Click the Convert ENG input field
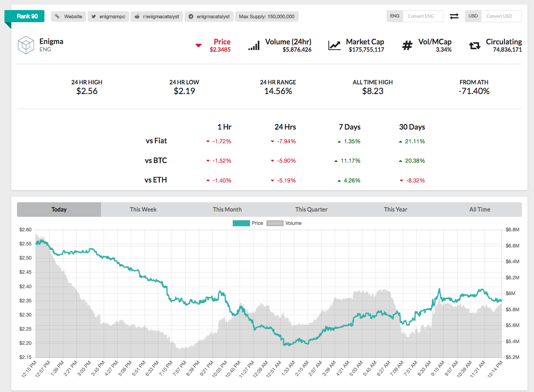This screenshot has height=392, width=534. pyautogui.click(x=423, y=16)
